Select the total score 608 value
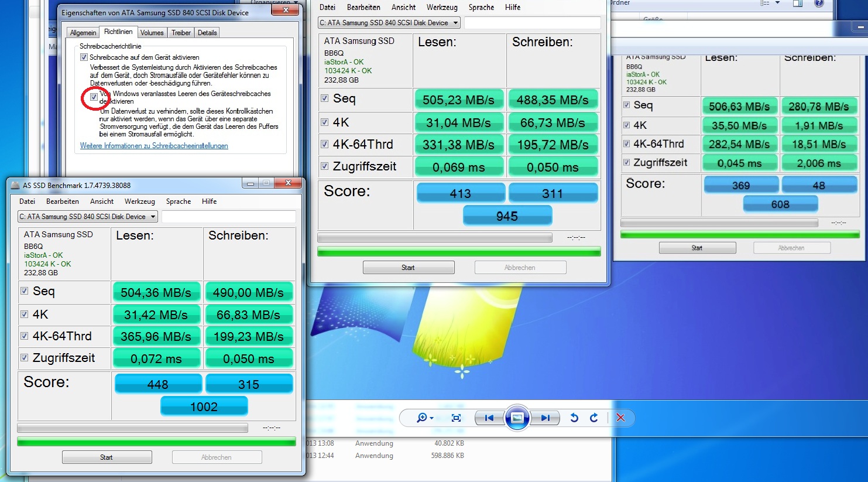 pos(780,204)
